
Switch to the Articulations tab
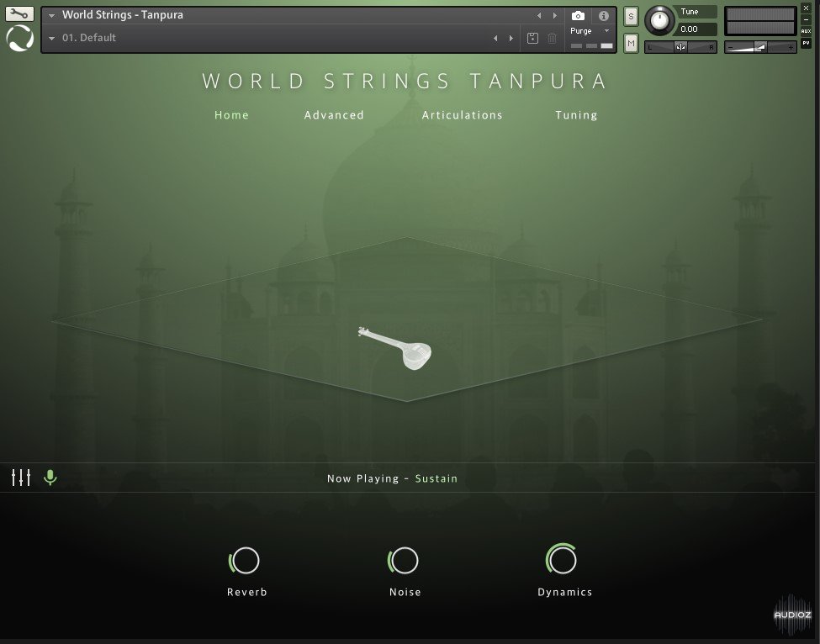click(x=462, y=115)
